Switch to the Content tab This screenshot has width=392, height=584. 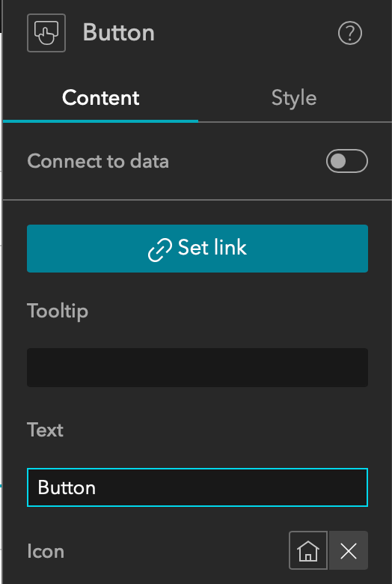click(100, 98)
